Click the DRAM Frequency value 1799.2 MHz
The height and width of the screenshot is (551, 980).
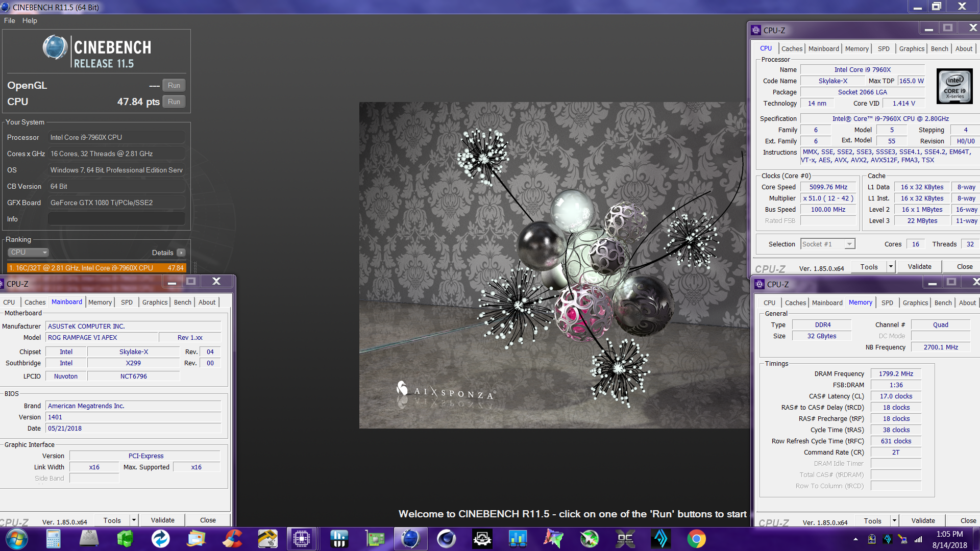(896, 374)
